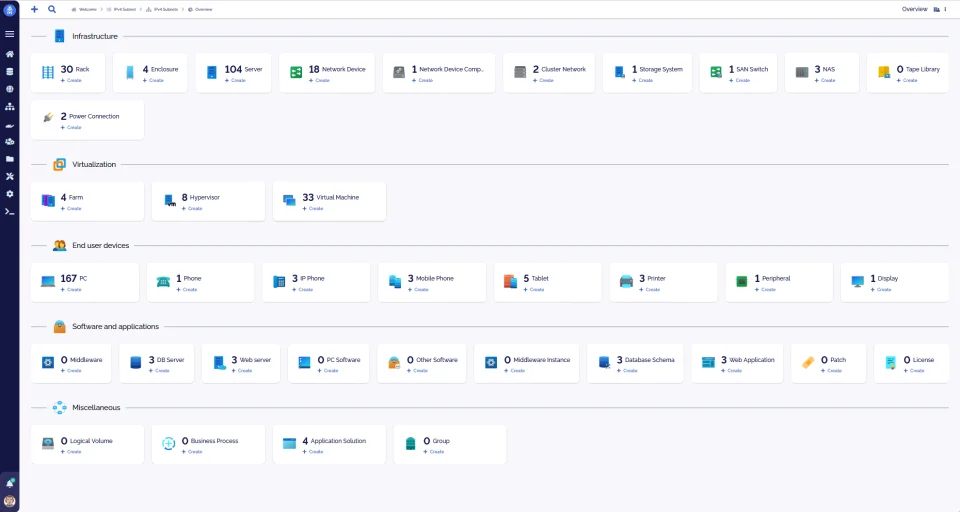The height and width of the screenshot is (512, 960).
Task: Click the PC laptop icon
Action: click(48, 282)
